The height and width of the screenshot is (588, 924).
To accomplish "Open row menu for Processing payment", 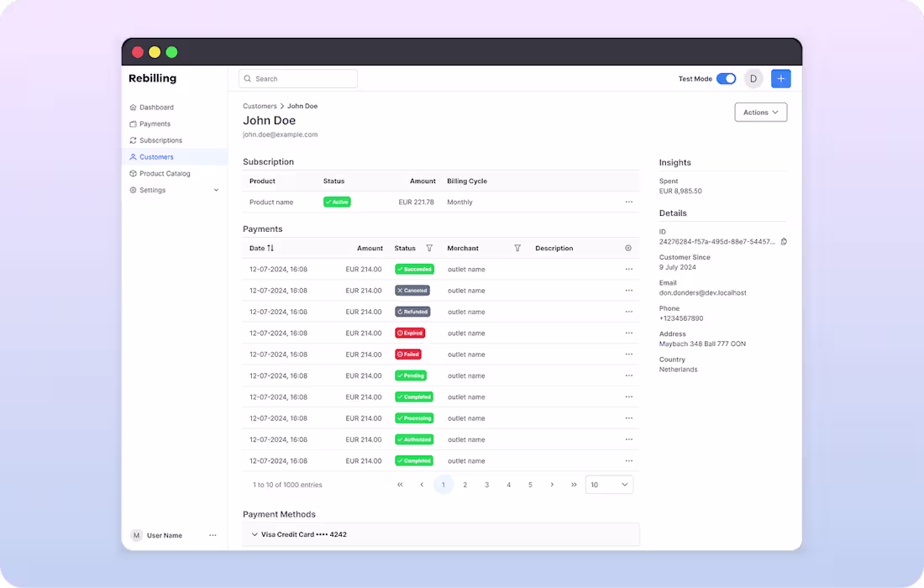I will point(629,418).
